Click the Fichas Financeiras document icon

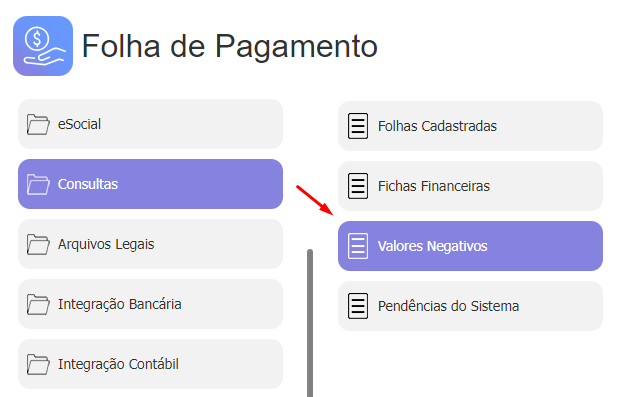click(x=358, y=186)
